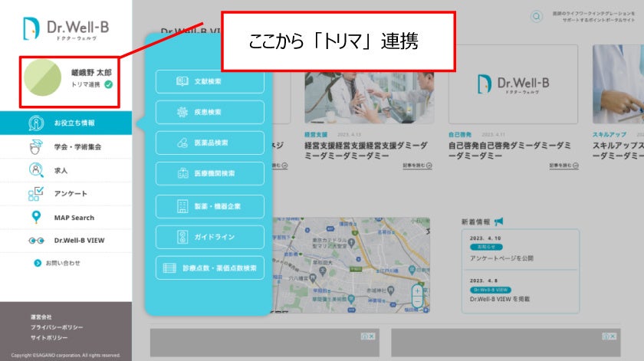Viewport: 644px width, 361px height.
Task: Click the document icon on ガイドライン
Action: 182,237
